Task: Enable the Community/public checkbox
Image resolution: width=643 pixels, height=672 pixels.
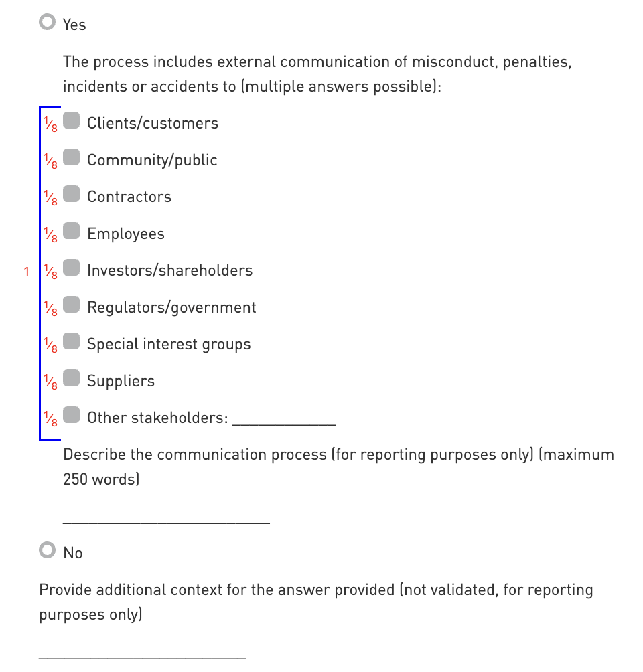Action: click(72, 158)
